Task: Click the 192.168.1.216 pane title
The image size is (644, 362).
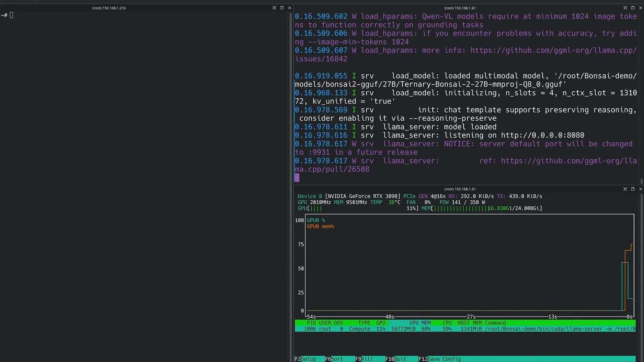Action: click(x=109, y=8)
